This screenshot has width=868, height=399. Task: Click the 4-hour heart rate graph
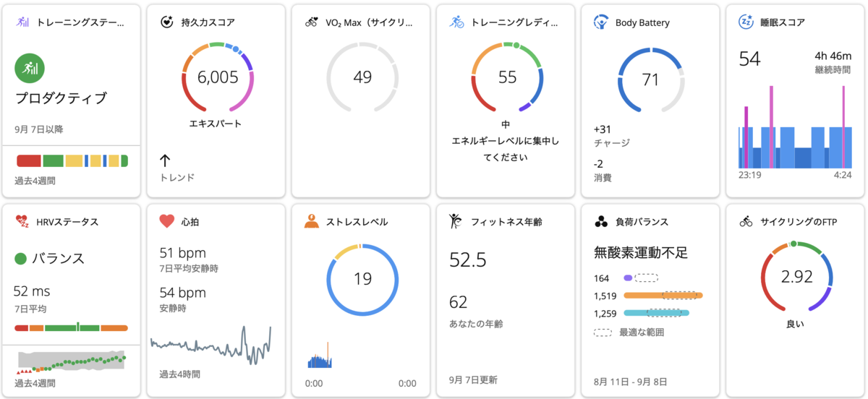tap(210, 345)
